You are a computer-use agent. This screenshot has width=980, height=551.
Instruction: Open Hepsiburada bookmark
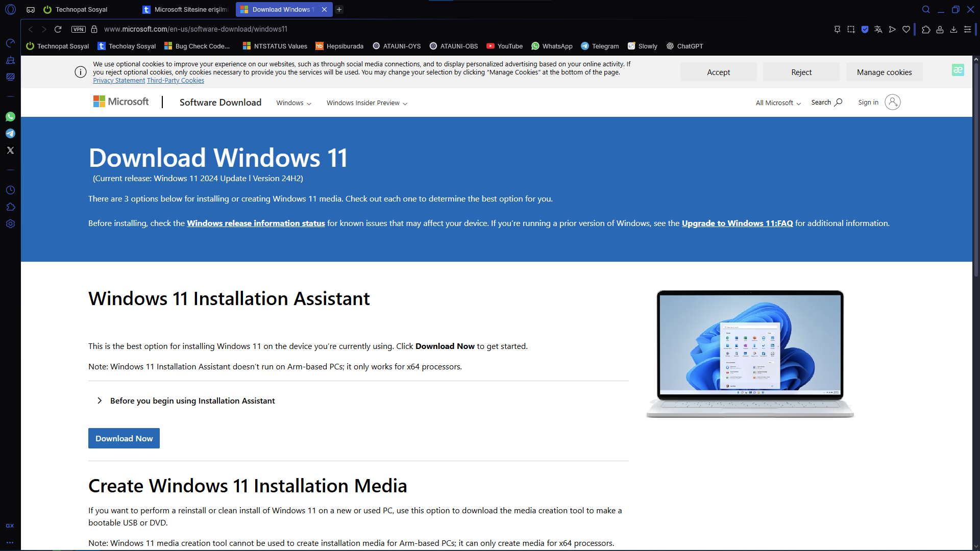click(339, 46)
